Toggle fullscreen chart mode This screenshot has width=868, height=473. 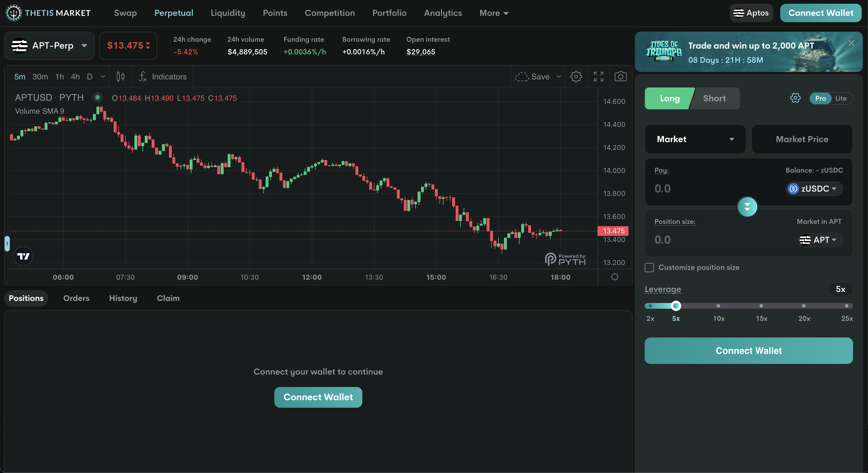click(x=598, y=77)
